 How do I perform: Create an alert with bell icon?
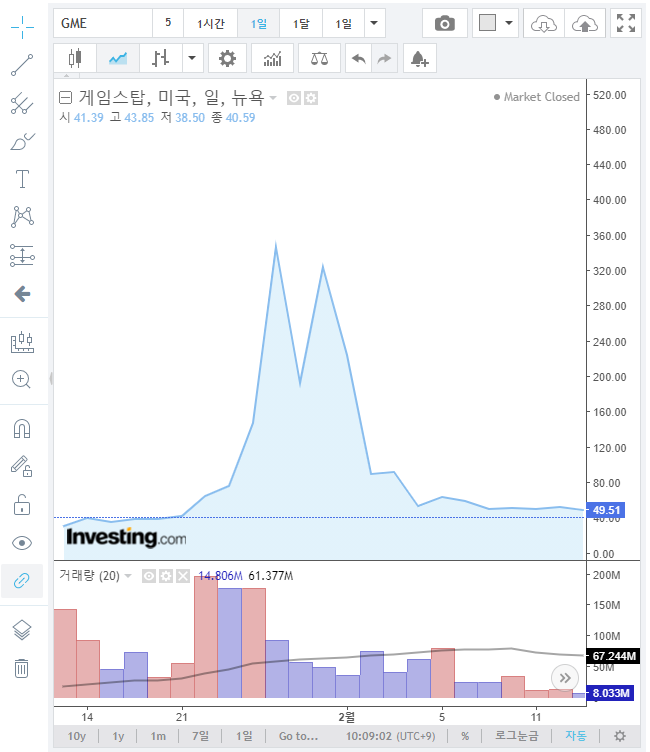[x=420, y=59]
